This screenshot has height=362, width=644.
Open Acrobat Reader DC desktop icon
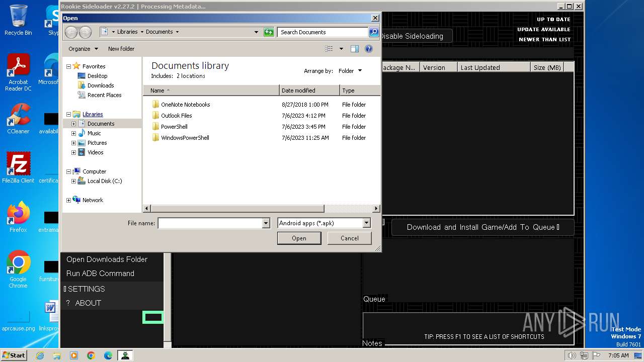pyautogui.click(x=18, y=72)
